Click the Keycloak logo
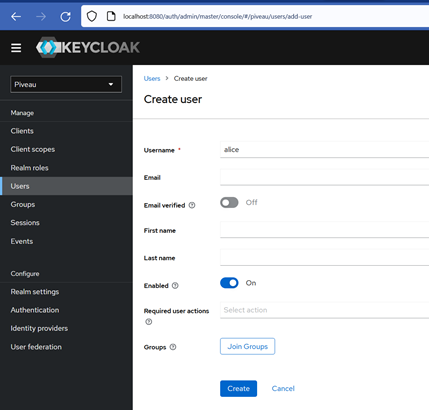The image size is (429, 410). (88, 47)
